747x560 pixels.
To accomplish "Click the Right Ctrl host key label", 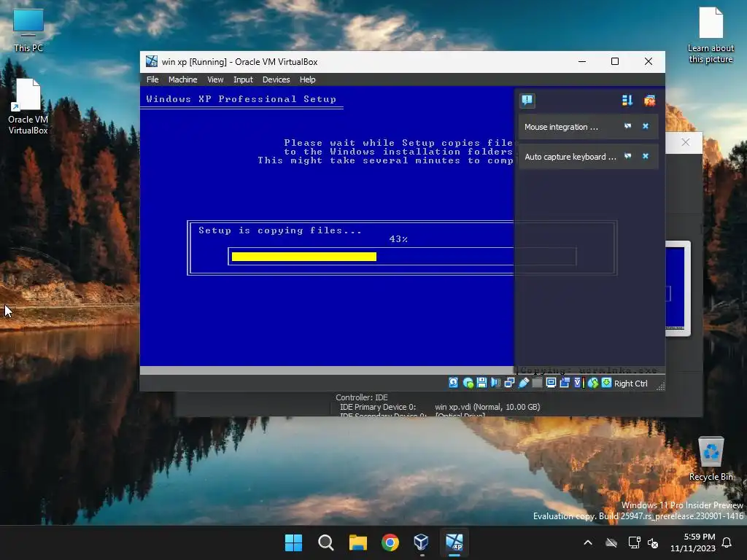I will (631, 384).
